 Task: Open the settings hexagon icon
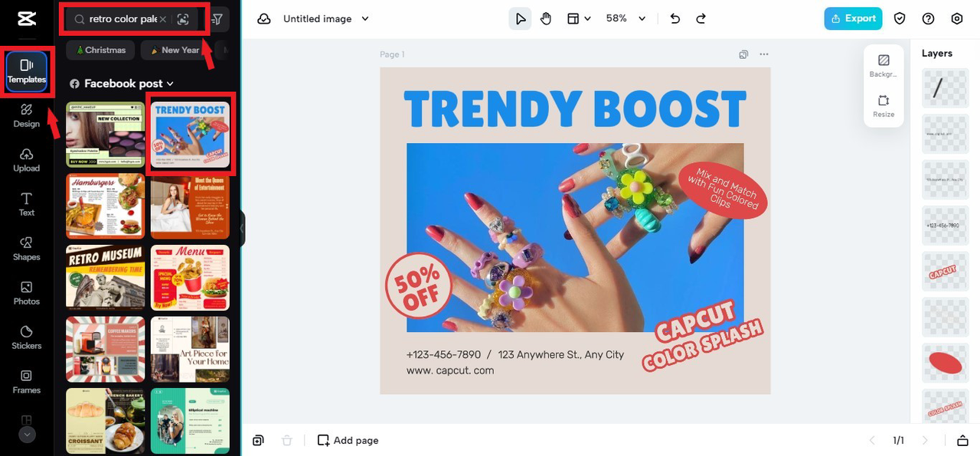point(957,18)
